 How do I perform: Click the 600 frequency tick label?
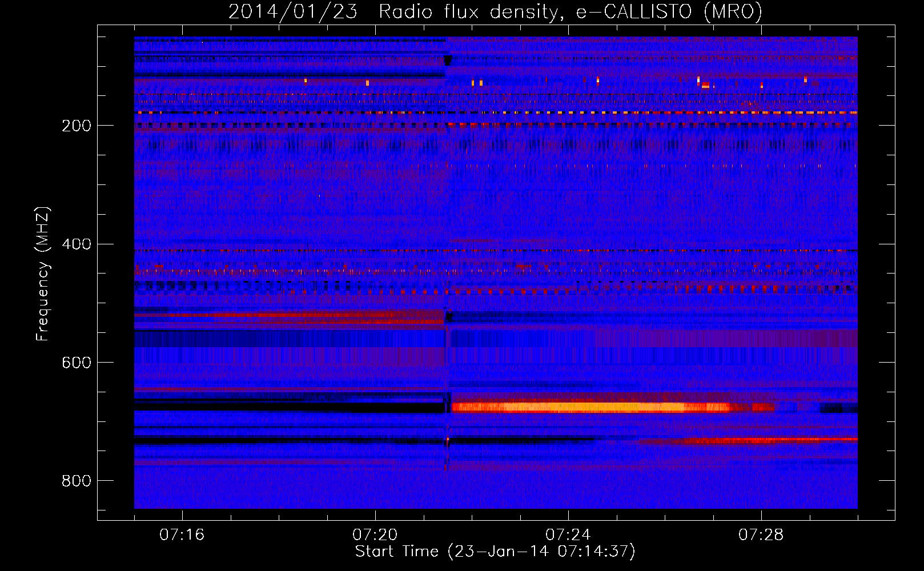coord(76,363)
